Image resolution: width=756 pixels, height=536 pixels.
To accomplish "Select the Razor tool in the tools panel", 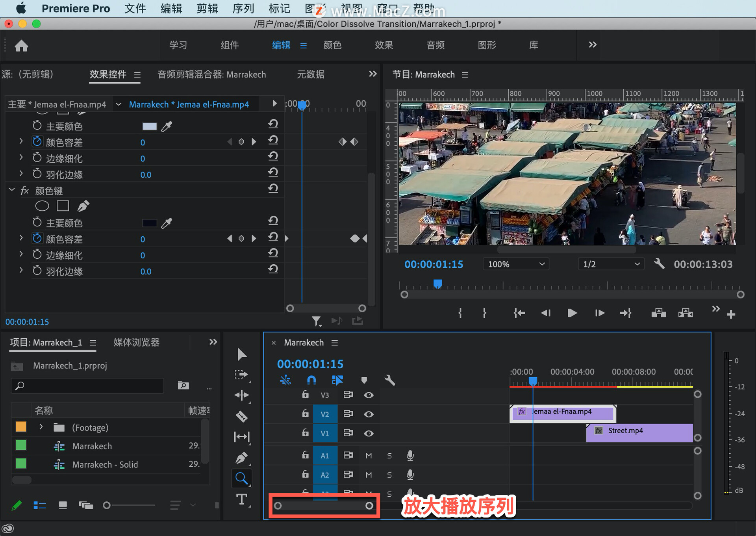I will pyautogui.click(x=241, y=416).
